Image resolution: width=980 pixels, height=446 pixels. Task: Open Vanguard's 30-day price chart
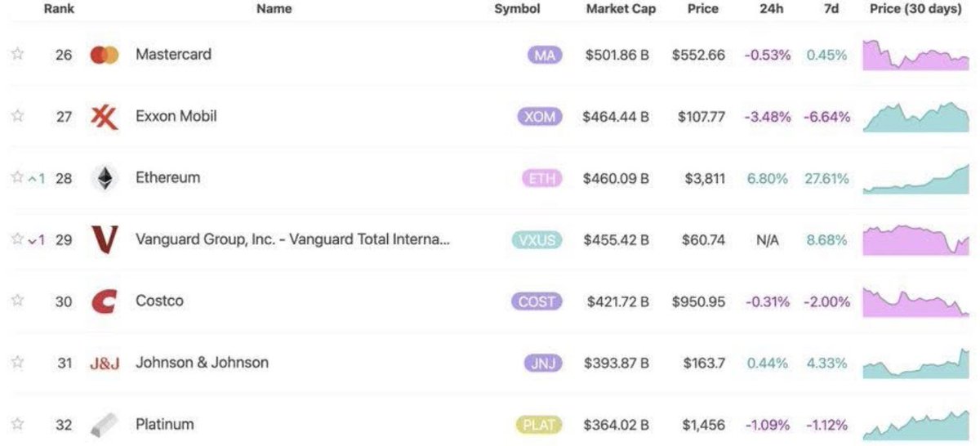[915, 239]
